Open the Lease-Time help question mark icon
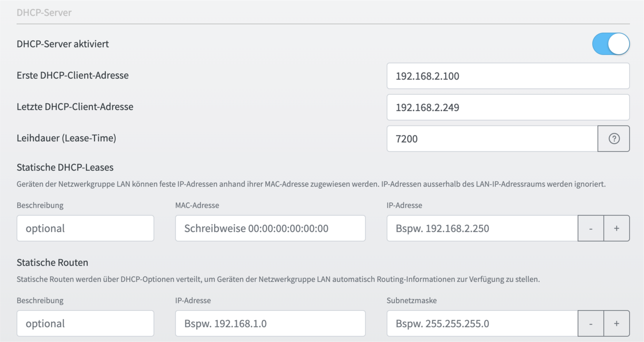The image size is (644, 342). tap(614, 139)
